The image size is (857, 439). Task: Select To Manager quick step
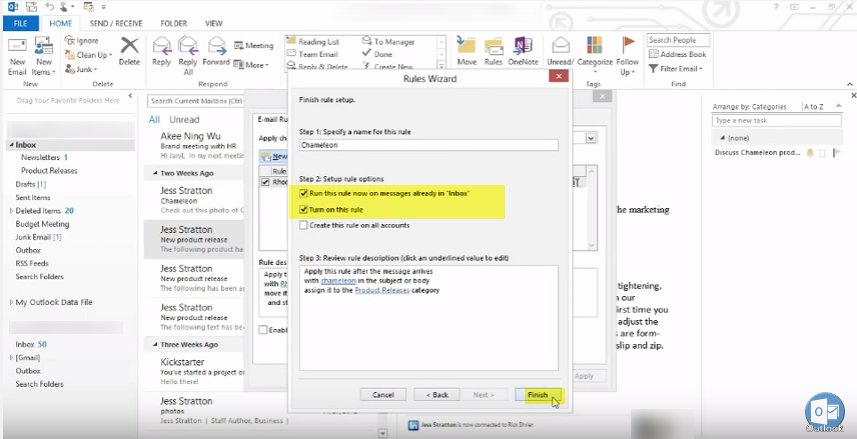(x=388, y=42)
